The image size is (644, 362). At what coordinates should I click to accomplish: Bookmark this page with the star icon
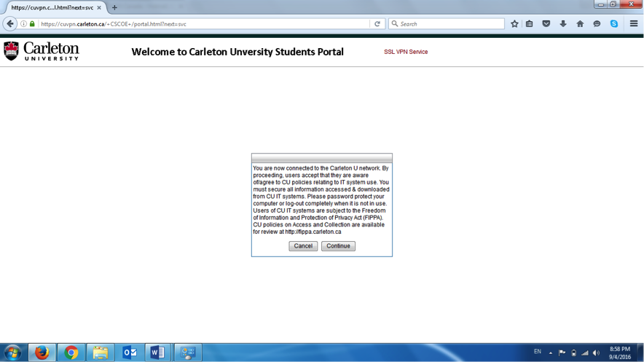(514, 24)
